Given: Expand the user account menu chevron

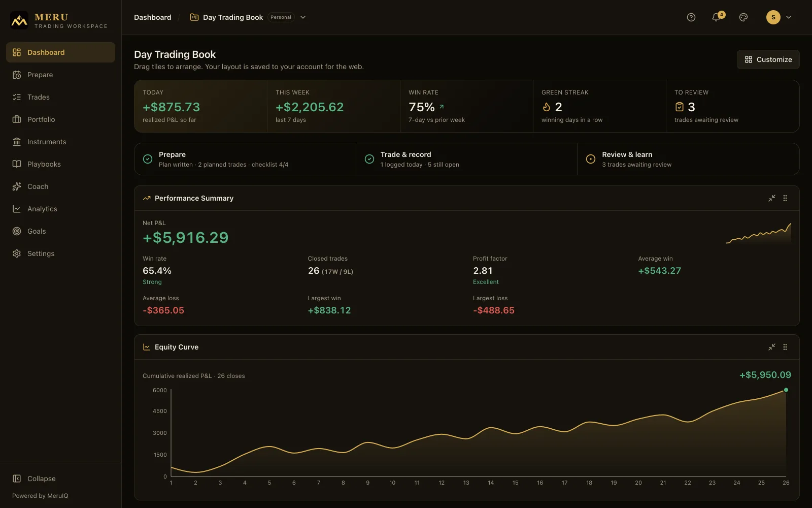Looking at the screenshot, I should (x=789, y=17).
